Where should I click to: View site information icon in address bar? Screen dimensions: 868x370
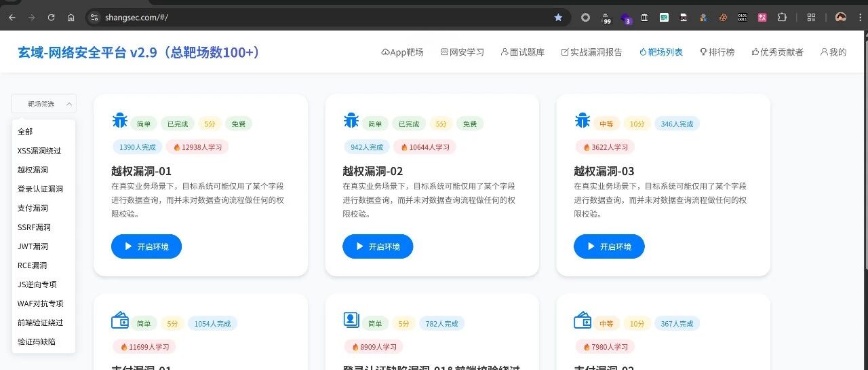click(x=95, y=17)
